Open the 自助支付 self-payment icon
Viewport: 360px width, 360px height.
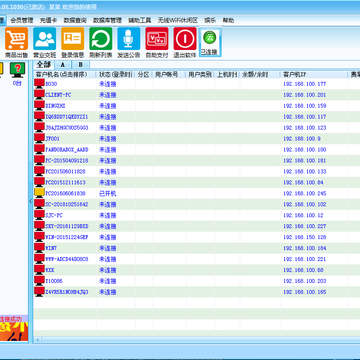coord(157,43)
